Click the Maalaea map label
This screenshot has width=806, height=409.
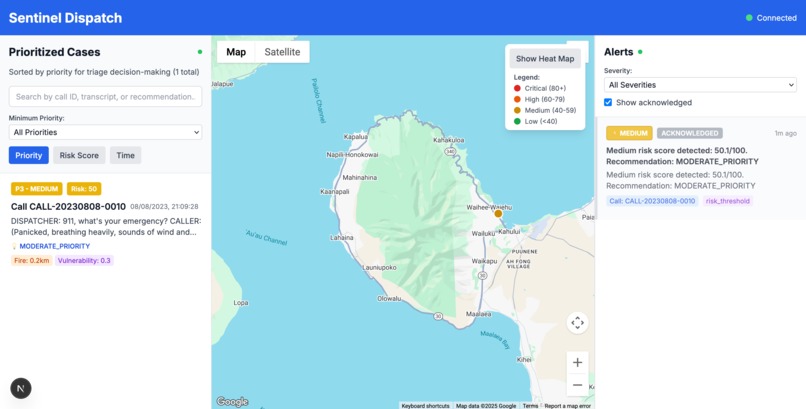(x=479, y=314)
